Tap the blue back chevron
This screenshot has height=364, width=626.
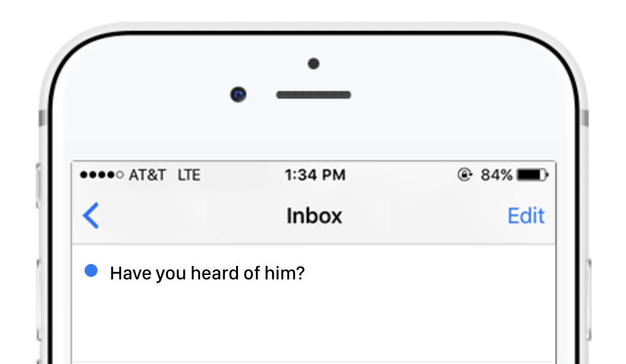point(91,216)
